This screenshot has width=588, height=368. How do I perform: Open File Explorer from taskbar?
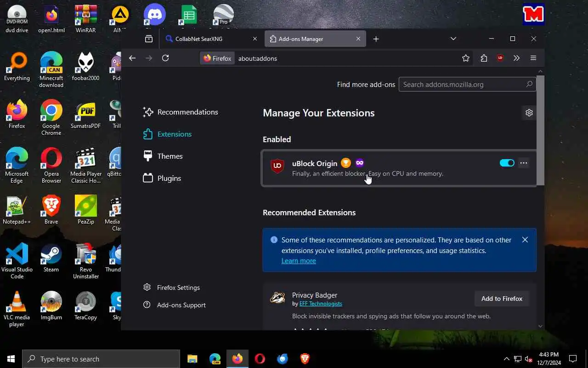click(192, 359)
